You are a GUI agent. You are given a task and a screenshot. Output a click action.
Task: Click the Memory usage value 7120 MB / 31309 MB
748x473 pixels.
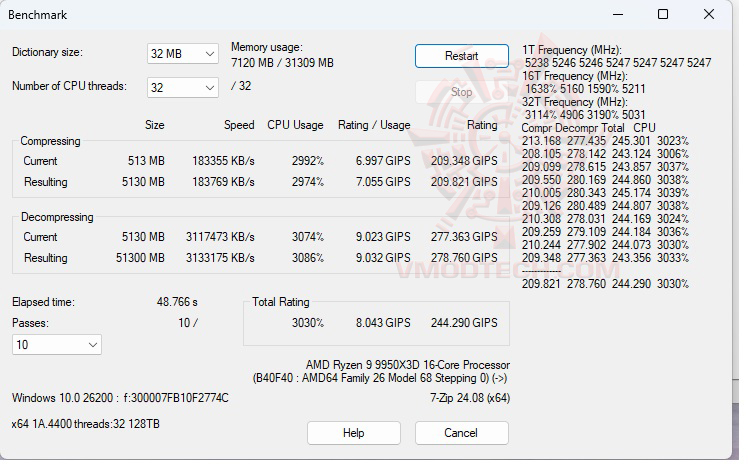282,62
